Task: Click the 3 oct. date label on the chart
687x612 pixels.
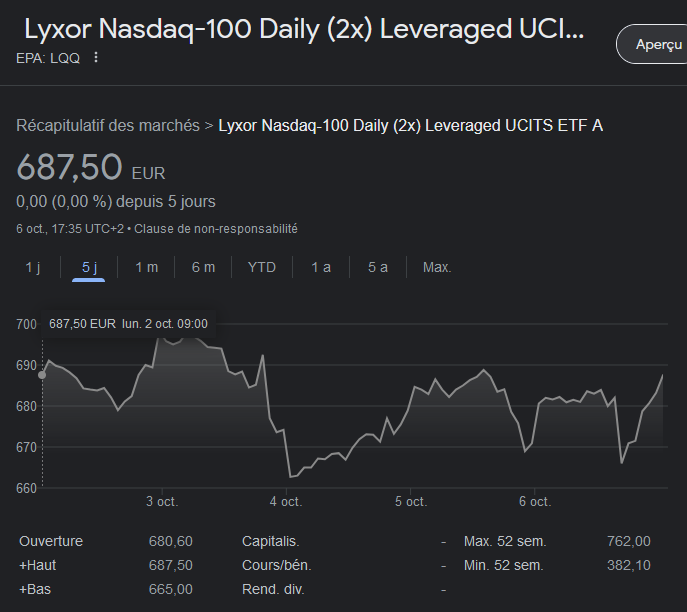Action: [162, 501]
